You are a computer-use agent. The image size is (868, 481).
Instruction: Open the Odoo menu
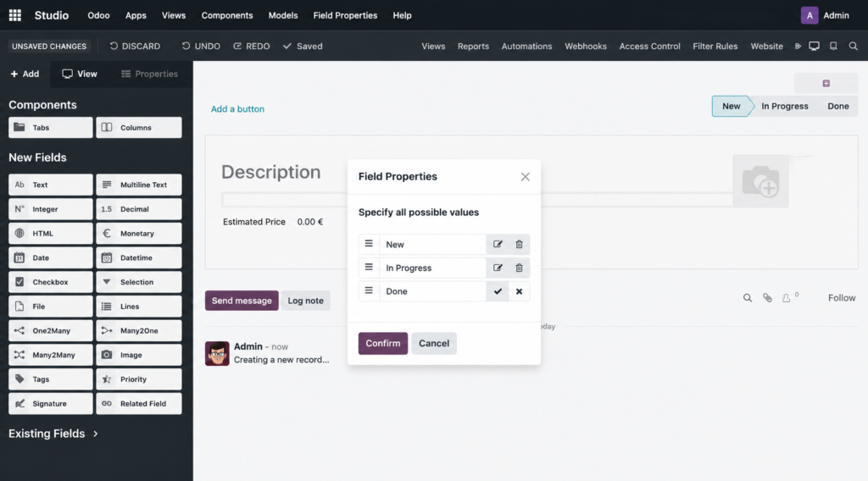point(98,15)
